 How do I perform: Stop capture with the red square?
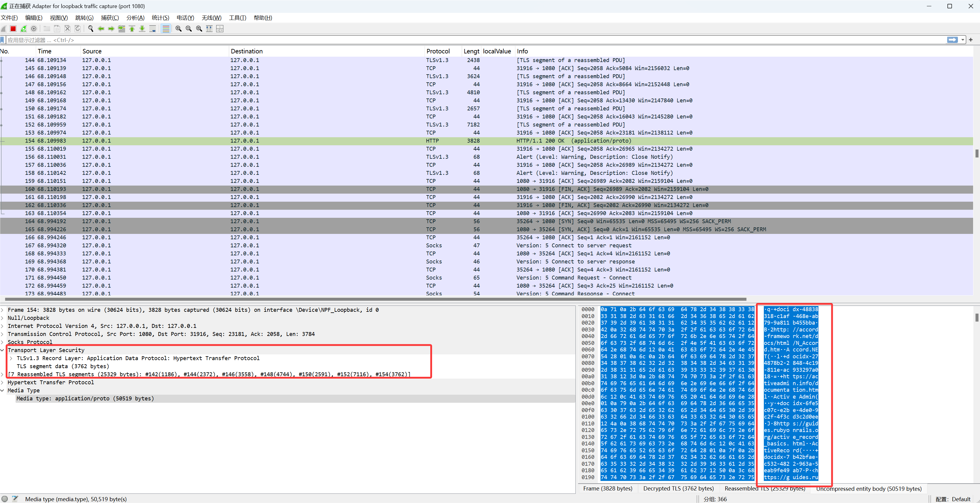(13, 29)
